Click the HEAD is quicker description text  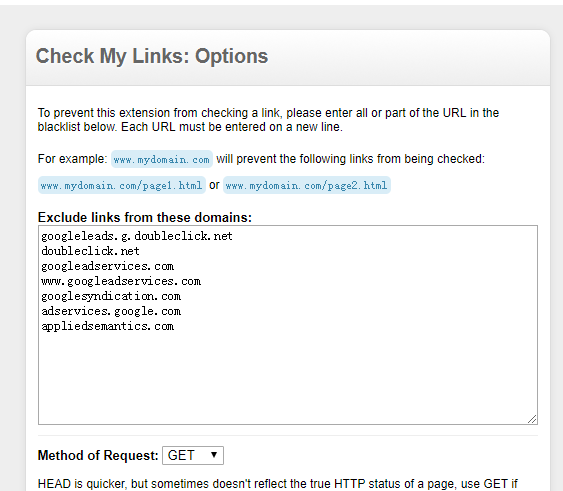coord(278,484)
